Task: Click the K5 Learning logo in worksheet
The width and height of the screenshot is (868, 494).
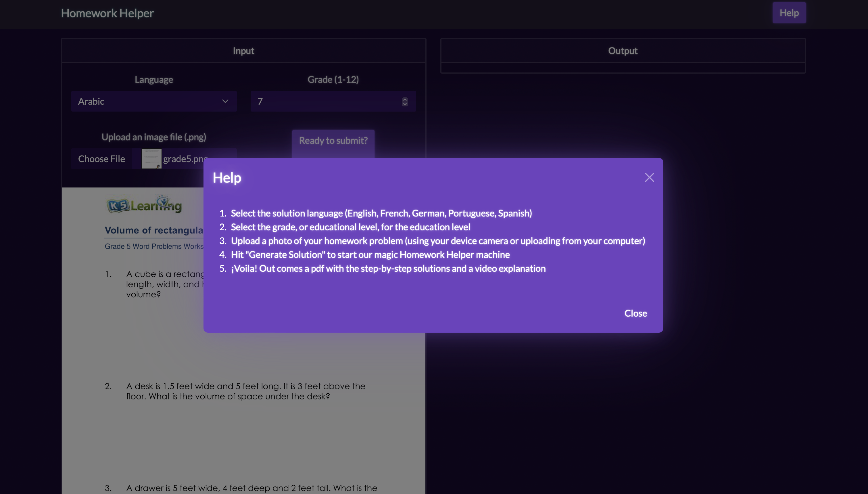Action: coord(145,205)
